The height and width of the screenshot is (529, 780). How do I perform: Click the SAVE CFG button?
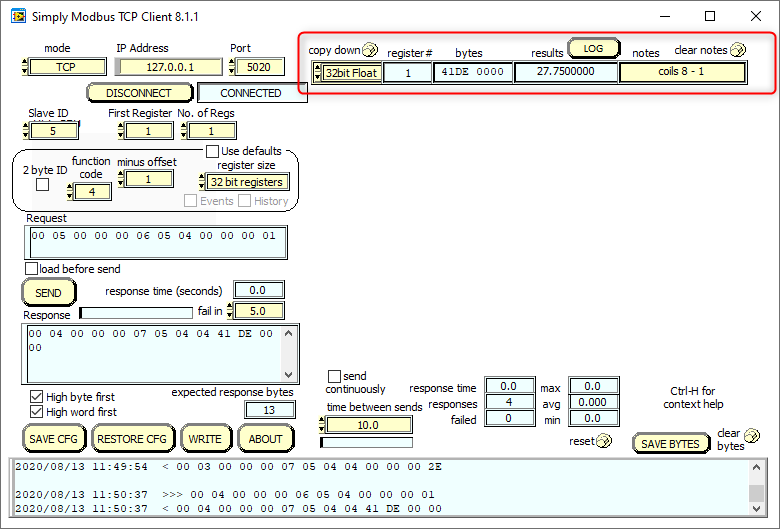coord(54,438)
